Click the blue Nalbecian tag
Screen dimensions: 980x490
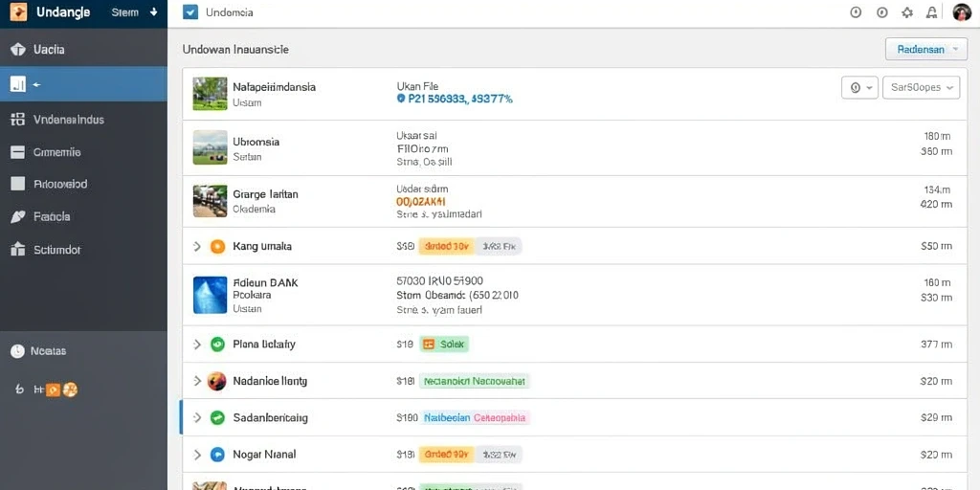point(446,417)
